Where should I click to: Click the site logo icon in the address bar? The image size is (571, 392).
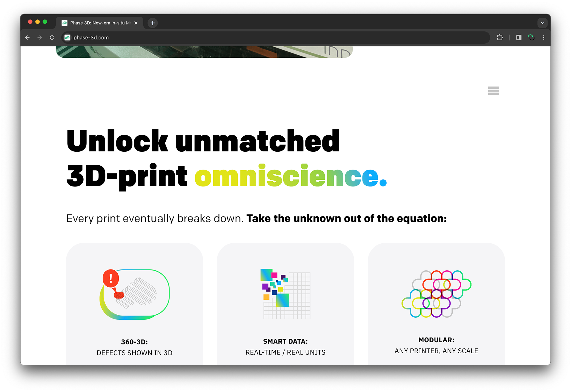(67, 37)
